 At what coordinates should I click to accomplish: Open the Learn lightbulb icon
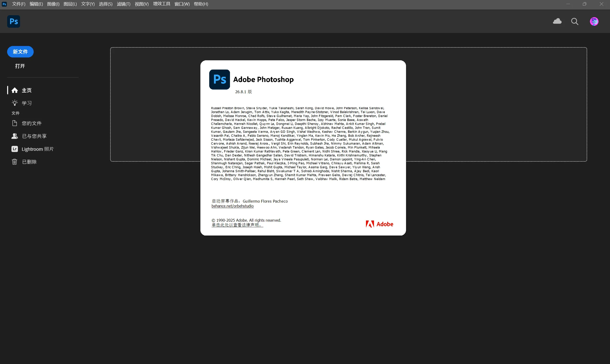coord(15,103)
